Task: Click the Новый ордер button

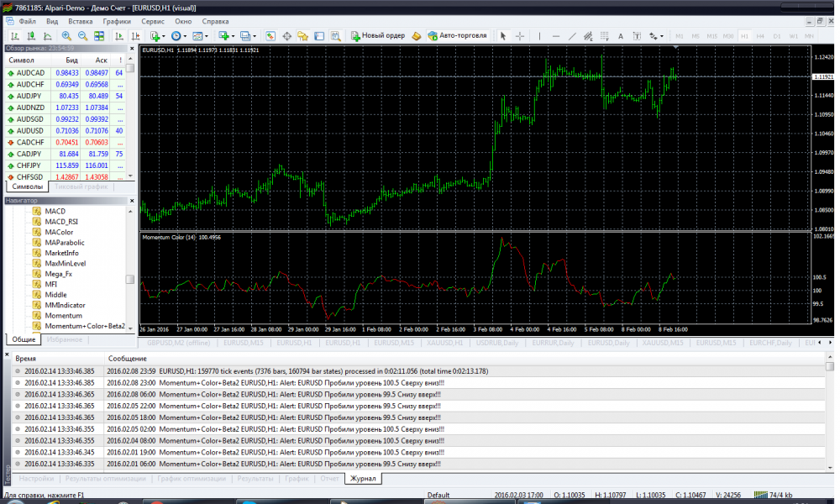Action: (x=378, y=35)
